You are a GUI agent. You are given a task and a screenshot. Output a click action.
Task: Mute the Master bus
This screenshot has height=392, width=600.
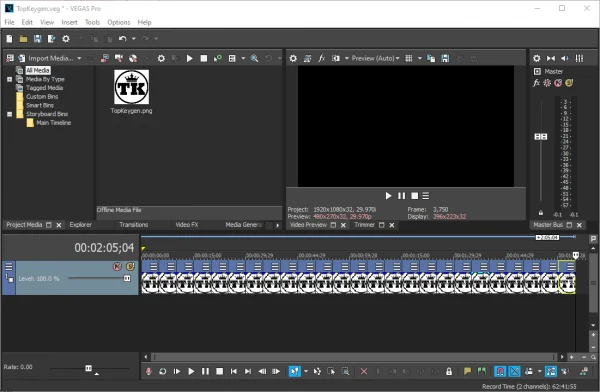(x=558, y=83)
